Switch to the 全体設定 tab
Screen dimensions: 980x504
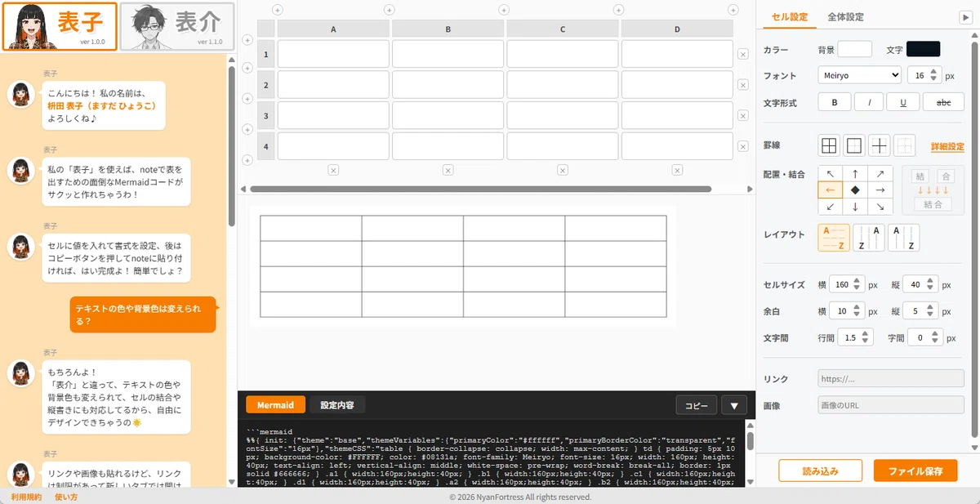click(845, 17)
